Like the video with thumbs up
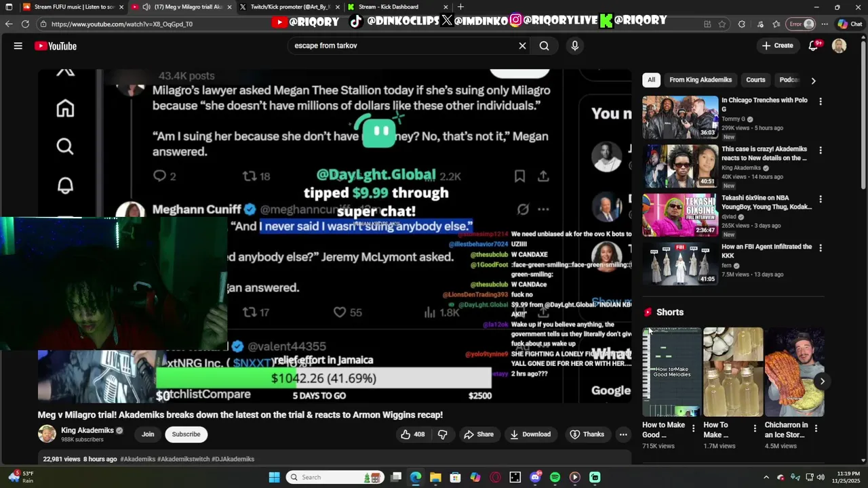This screenshot has width=868, height=488. pos(412,434)
